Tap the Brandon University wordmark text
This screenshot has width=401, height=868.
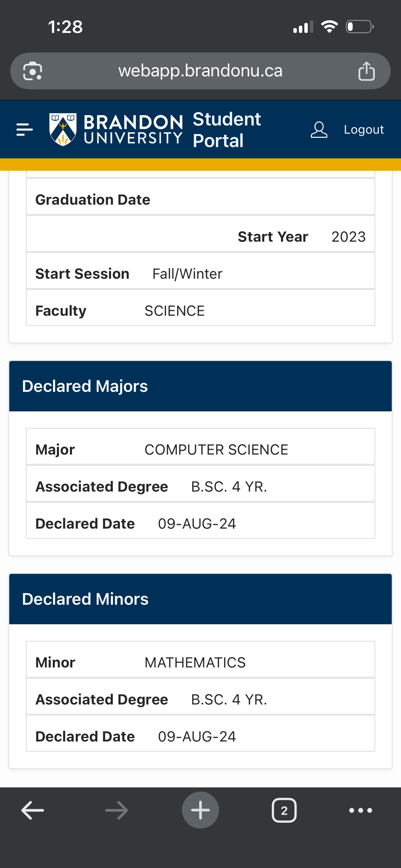(133, 130)
